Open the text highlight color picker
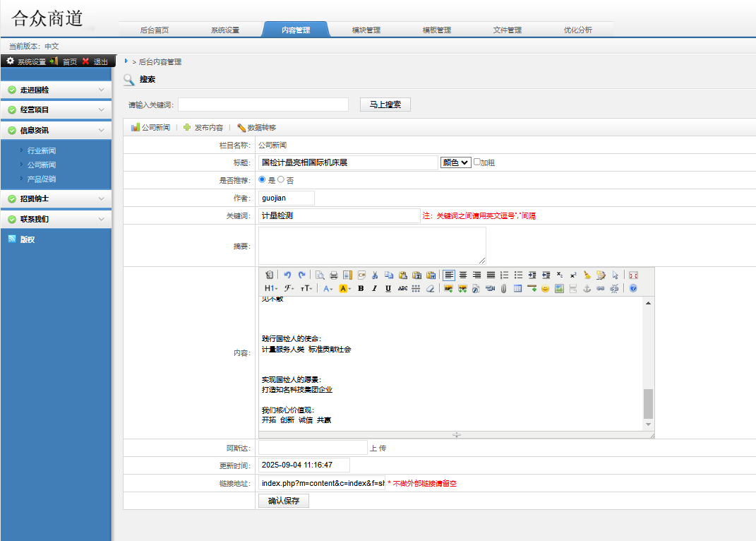 345,288
